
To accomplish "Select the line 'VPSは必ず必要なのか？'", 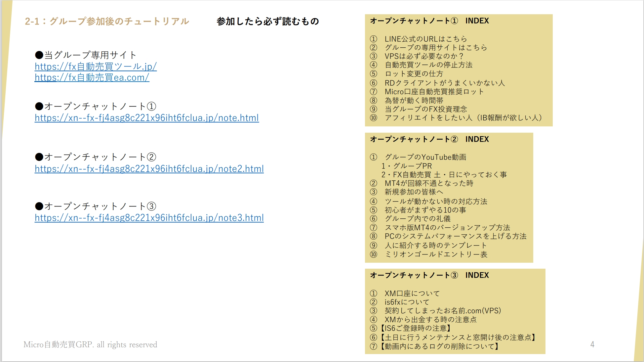I will point(424,56).
